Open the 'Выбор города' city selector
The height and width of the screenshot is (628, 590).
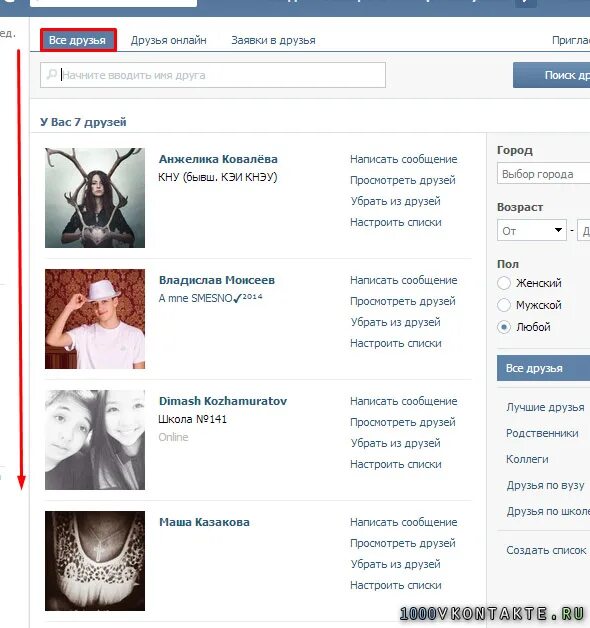coord(544,174)
